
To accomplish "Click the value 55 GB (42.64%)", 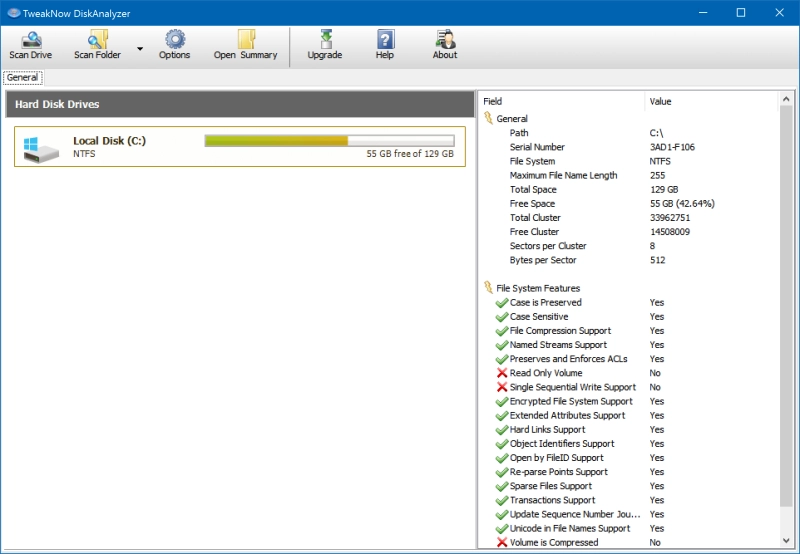I will (682, 204).
